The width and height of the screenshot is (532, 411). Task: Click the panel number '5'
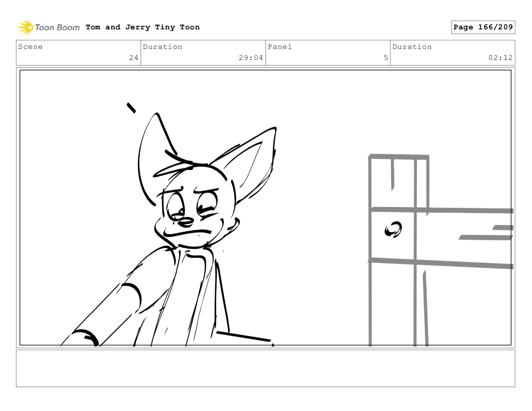click(x=386, y=58)
